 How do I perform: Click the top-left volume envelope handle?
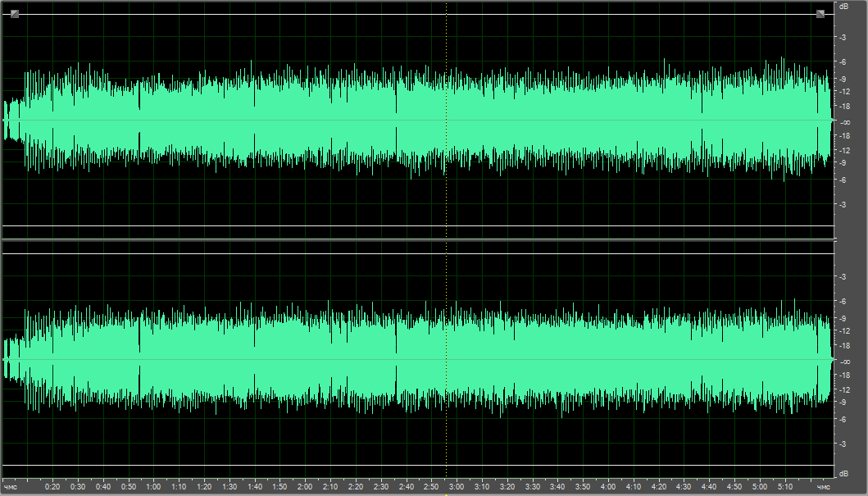(15, 14)
